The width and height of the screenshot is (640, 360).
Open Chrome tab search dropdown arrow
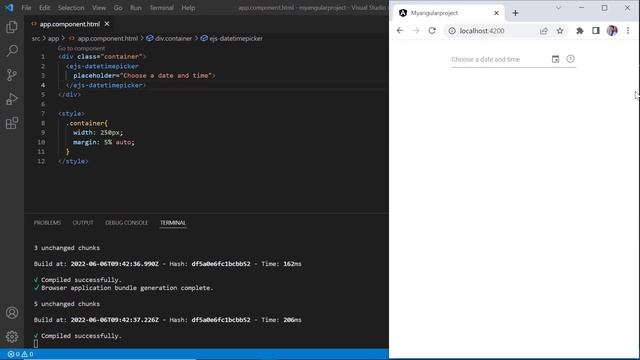[x=558, y=8]
